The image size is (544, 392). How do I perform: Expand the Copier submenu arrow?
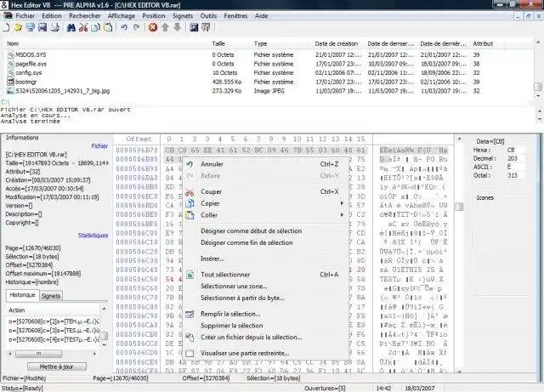(x=342, y=203)
